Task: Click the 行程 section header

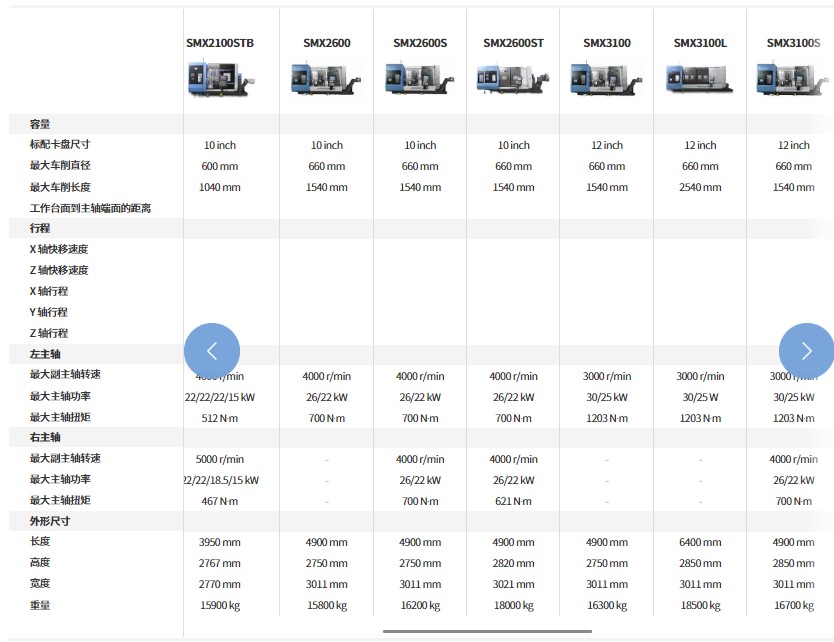Action: click(40, 228)
